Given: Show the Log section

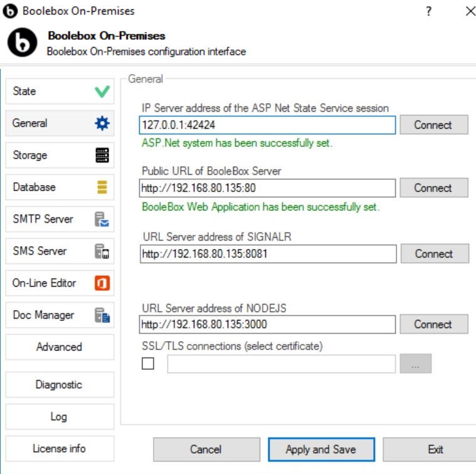Looking at the screenshot, I should [60, 417].
